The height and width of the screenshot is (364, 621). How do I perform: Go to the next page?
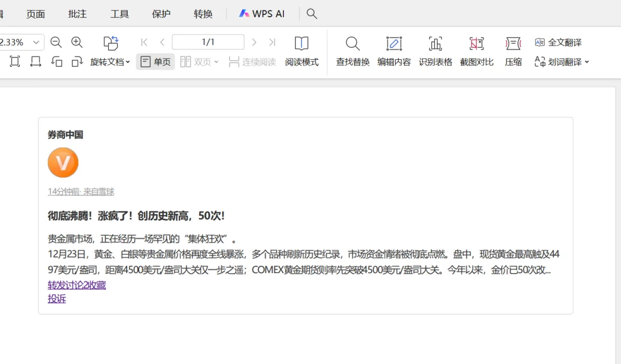254,42
